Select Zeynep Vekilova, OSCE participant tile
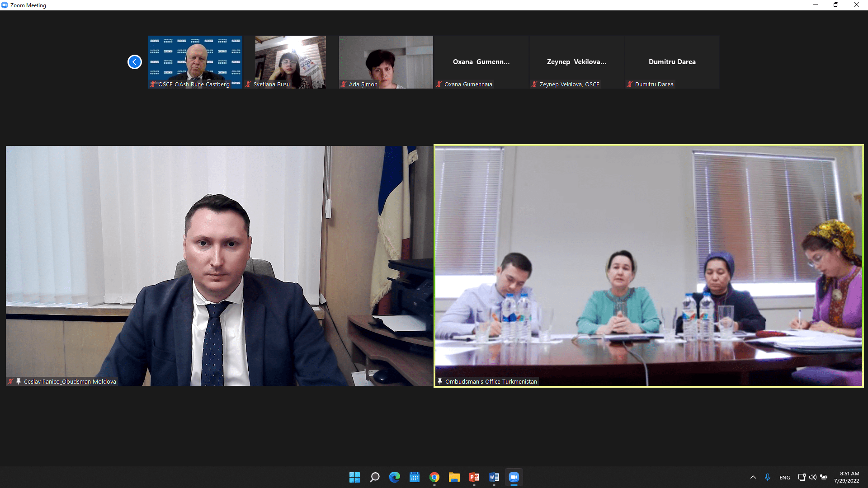Image resolution: width=868 pixels, height=488 pixels. click(x=577, y=62)
